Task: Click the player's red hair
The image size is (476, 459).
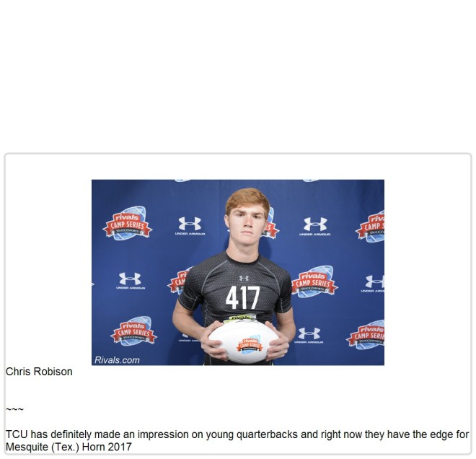Action: tap(247, 198)
